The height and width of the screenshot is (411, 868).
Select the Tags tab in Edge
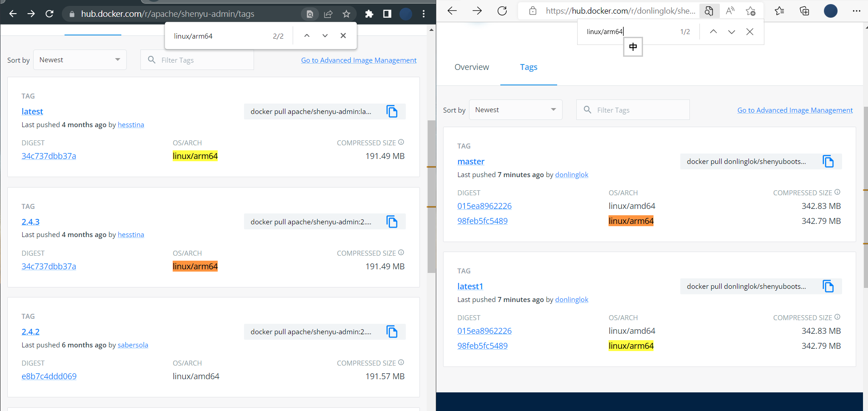[x=529, y=67]
